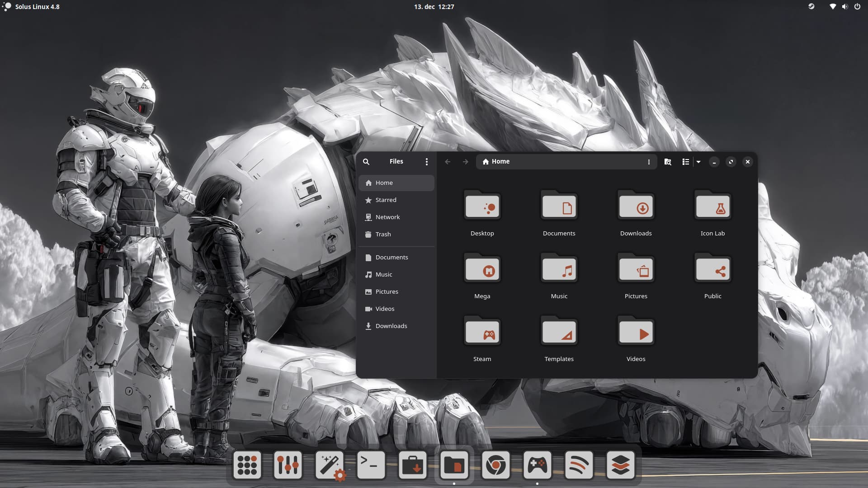Screen dimensions: 868x488
Task: Open Network in the sidebar
Action: click(387, 217)
